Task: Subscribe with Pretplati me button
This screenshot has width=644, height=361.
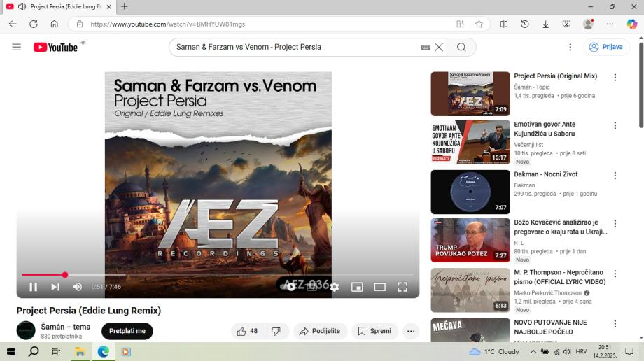Action: (127, 331)
